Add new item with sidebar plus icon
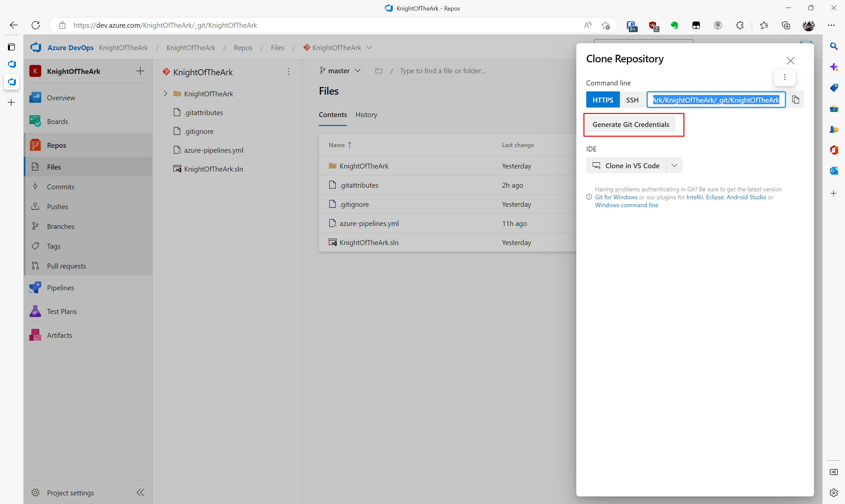 pos(140,71)
